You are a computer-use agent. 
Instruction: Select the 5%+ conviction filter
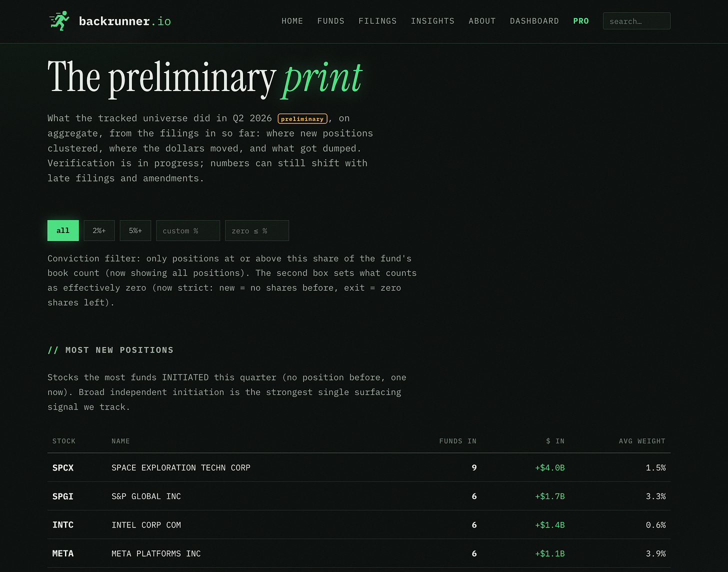click(135, 230)
